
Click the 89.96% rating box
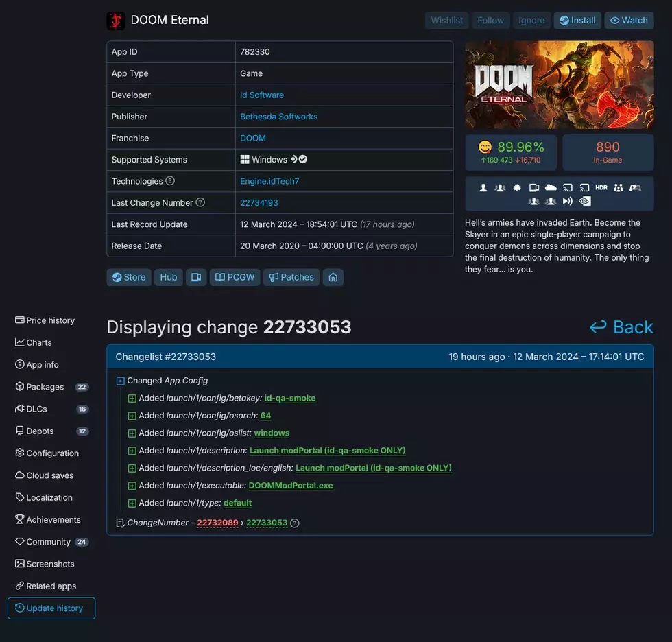pyautogui.click(x=511, y=152)
